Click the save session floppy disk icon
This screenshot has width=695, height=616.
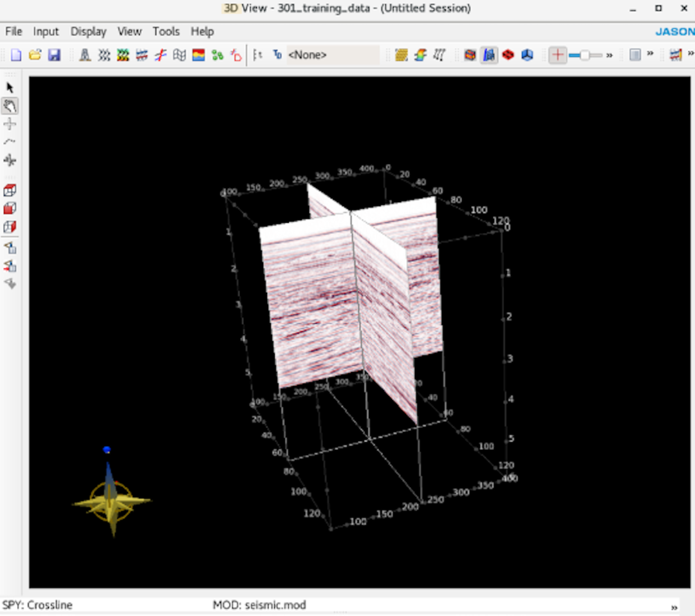[x=54, y=55]
